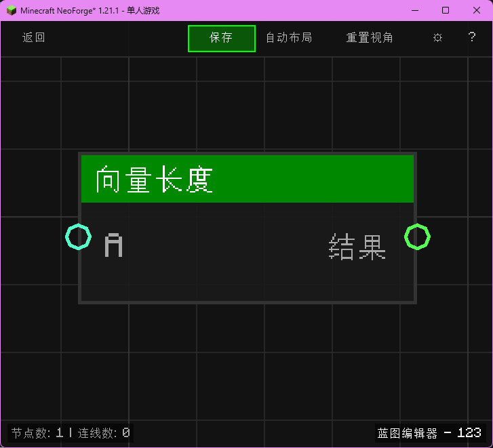The width and height of the screenshot is (493, 448).
Task: Select the green 结果 output pin
Action: pos(417,237)
